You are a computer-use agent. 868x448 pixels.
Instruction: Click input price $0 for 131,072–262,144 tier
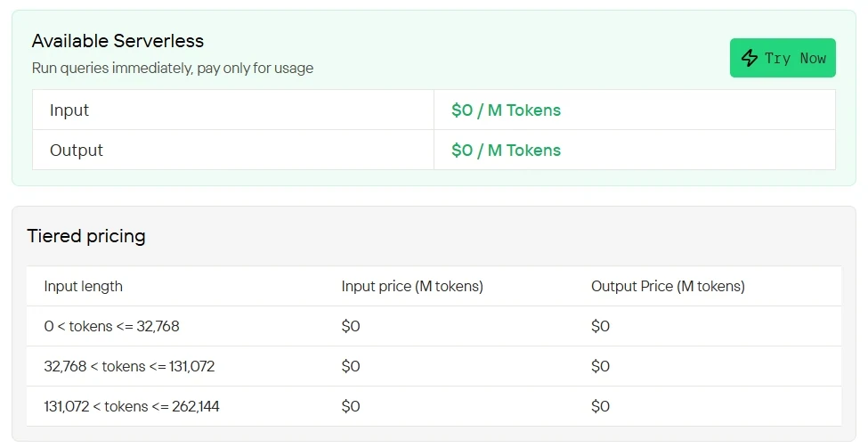351,406
